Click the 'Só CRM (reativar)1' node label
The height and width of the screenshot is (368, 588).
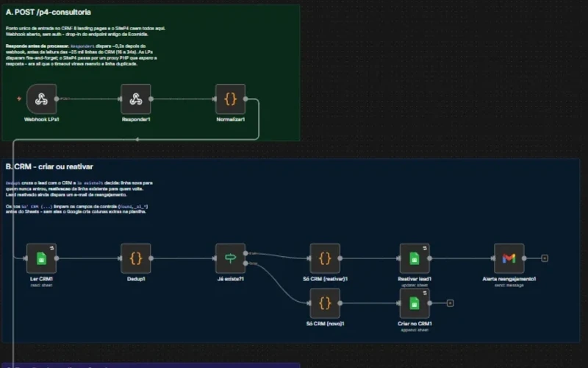point(325,279)
